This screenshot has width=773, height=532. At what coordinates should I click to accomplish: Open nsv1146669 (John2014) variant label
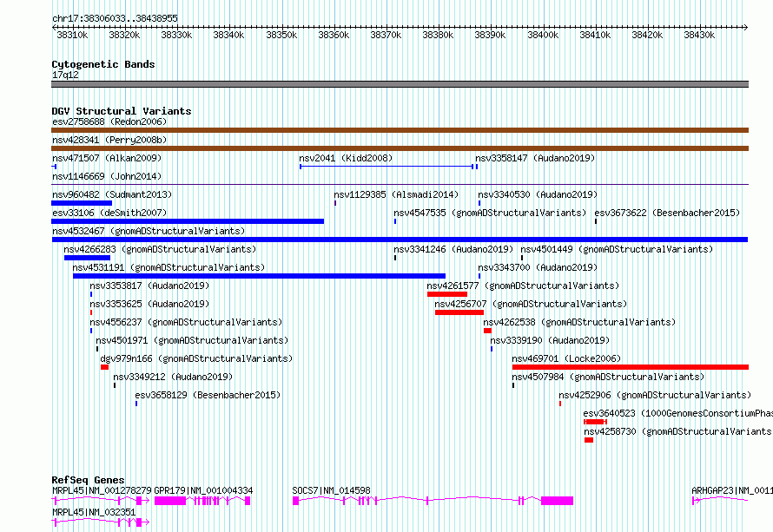(x=107, y=176)
